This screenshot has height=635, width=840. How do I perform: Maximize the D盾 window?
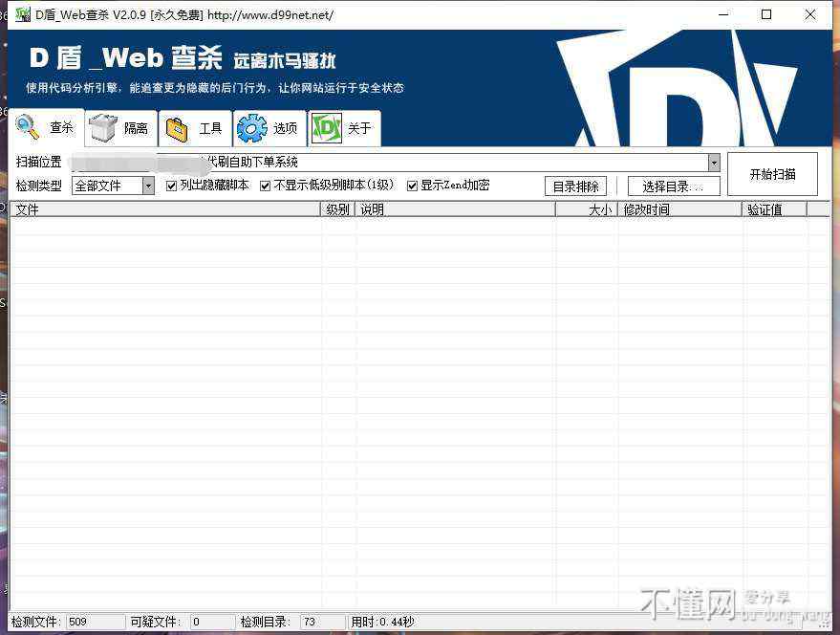pyautogui.click(x=766, y=14)
